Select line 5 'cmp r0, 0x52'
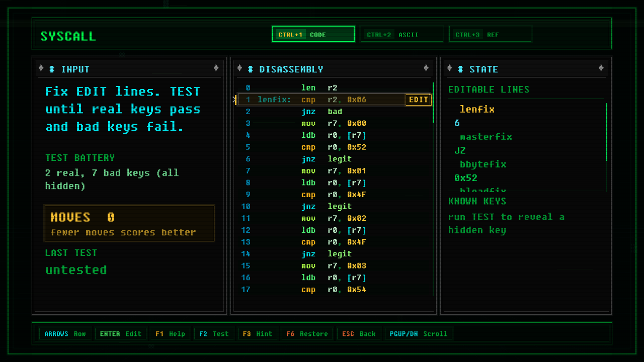The width and height of the screenshot is (644, 362). [x=335, y=147]
